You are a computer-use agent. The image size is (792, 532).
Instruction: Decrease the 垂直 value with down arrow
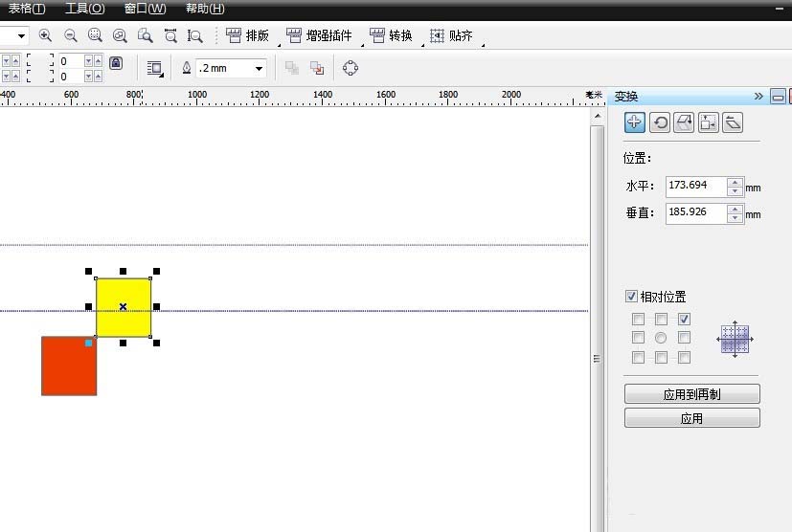(735, 218)
